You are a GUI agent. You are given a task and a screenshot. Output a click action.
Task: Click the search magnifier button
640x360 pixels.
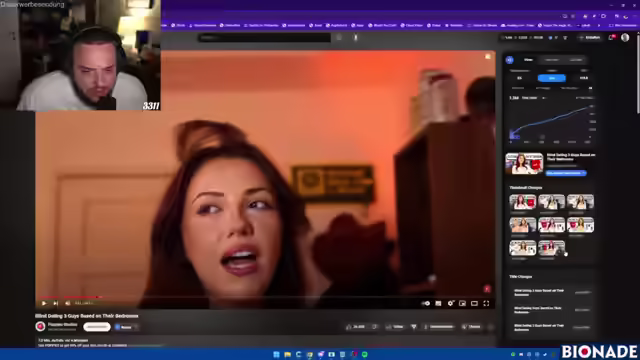339,38
